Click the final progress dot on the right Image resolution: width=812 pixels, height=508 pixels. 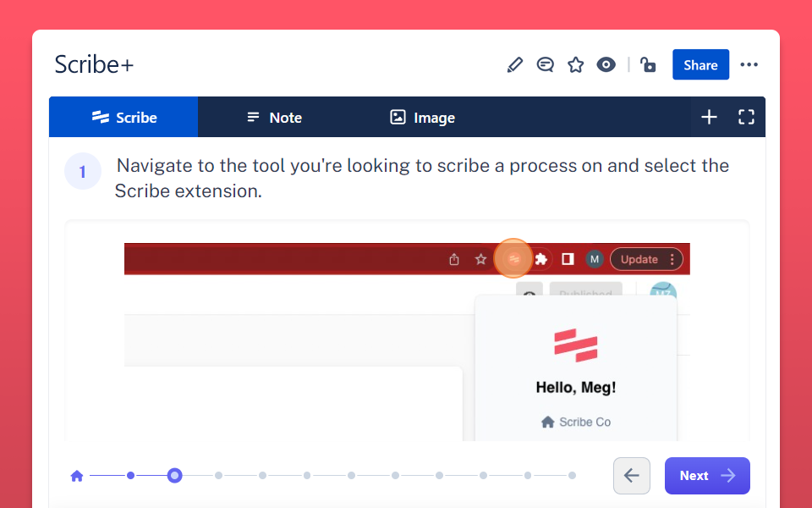pyautogui.click(x=570, y=476)
